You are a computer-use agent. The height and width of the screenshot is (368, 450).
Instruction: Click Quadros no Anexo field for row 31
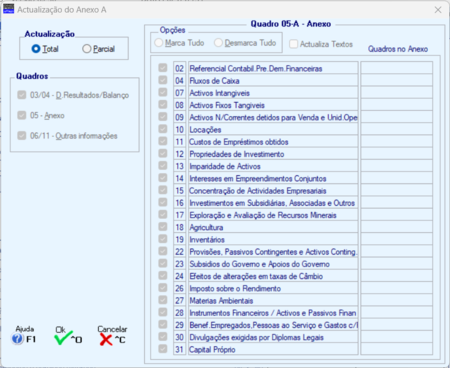tap(397, 349)
